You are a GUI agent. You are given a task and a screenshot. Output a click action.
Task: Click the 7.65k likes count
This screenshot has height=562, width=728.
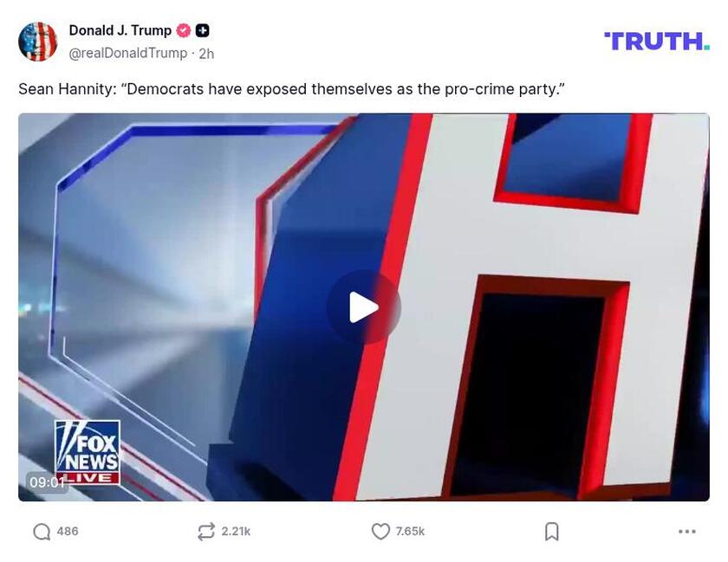click(410, 532)
